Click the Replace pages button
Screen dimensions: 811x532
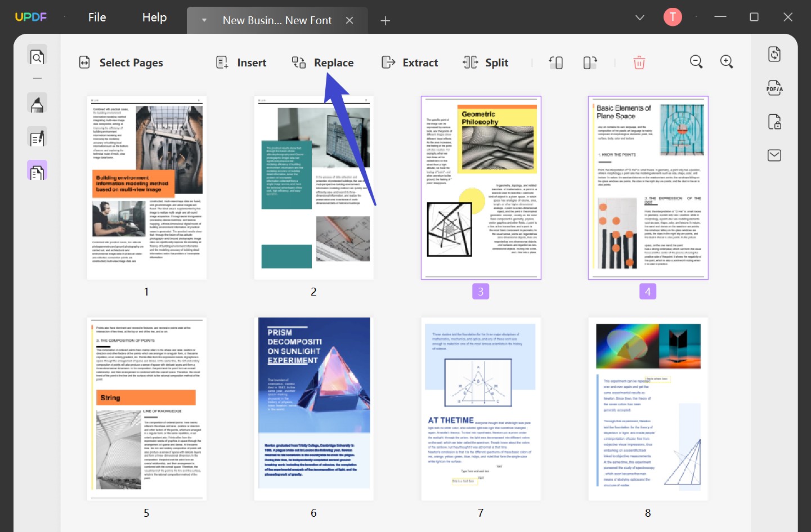click(x=324, y=62)
